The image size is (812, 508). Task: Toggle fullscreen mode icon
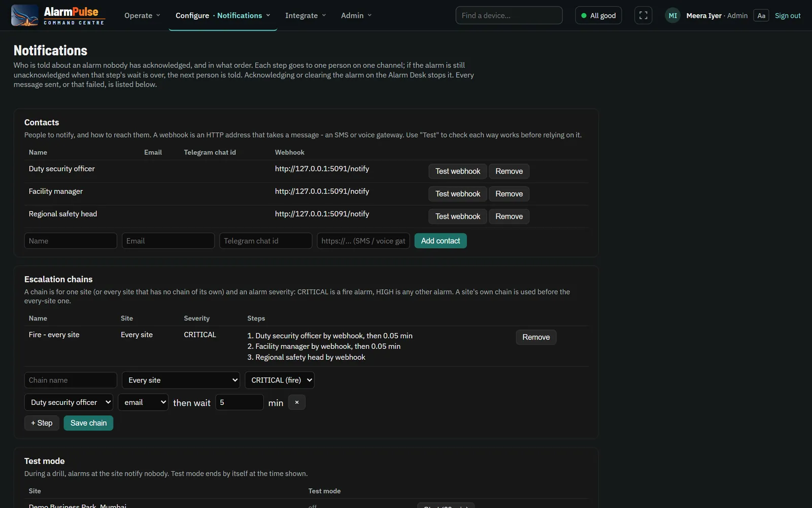tap(643, 15)
